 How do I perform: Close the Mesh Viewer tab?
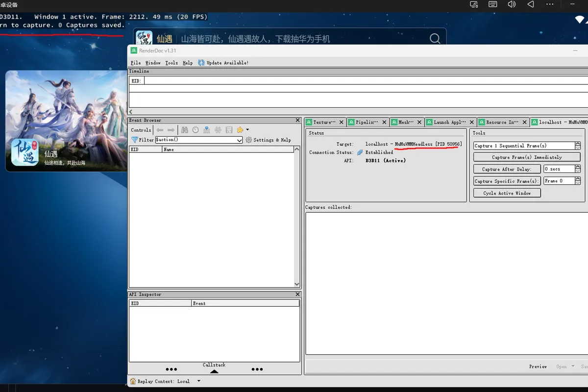tap(419, 122)
